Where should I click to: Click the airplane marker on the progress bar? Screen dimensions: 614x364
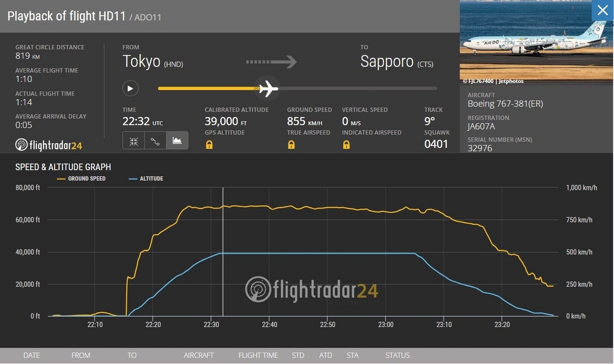(268, 88)
